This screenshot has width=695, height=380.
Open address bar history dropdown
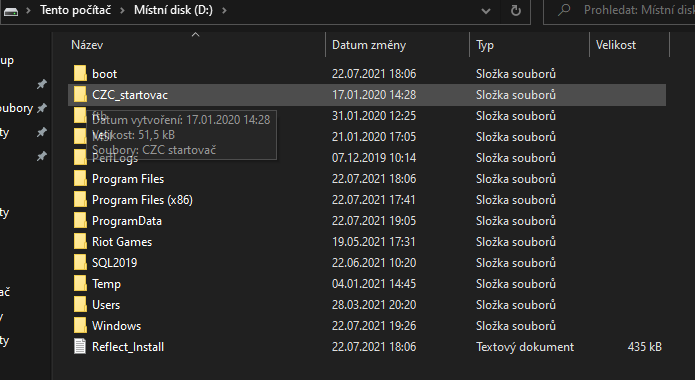tap(486, 11)
